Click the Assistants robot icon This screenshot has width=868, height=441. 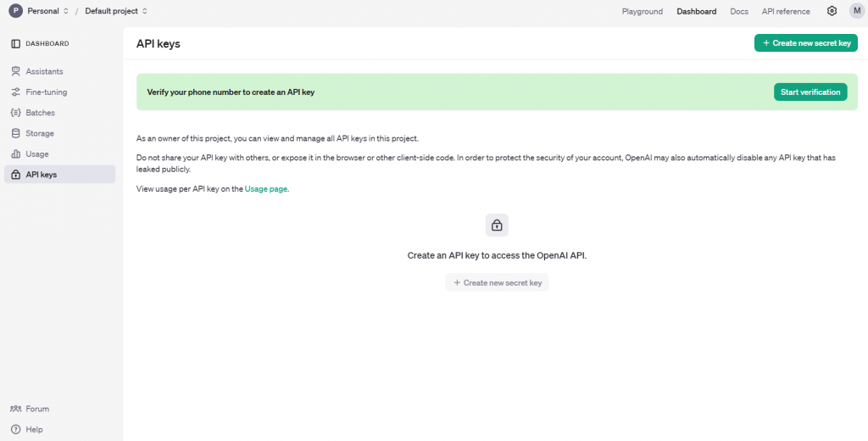pyautogui.click(x=15, y=71)
